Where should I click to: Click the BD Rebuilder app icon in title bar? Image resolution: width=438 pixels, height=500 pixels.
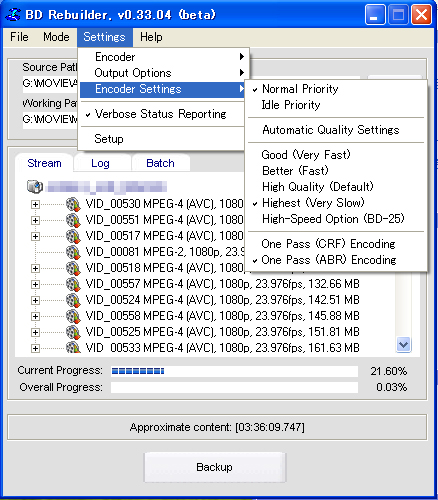tap(14, 15)
